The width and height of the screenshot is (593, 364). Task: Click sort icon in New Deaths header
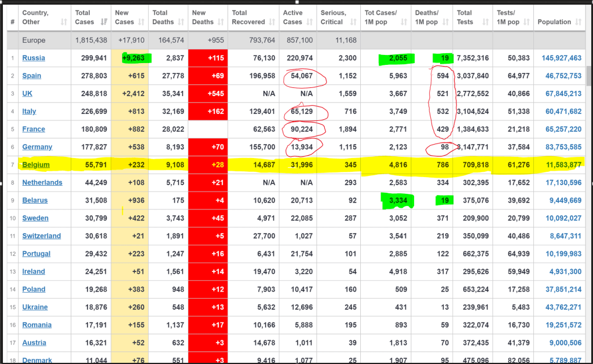click(x=221, y=22)
